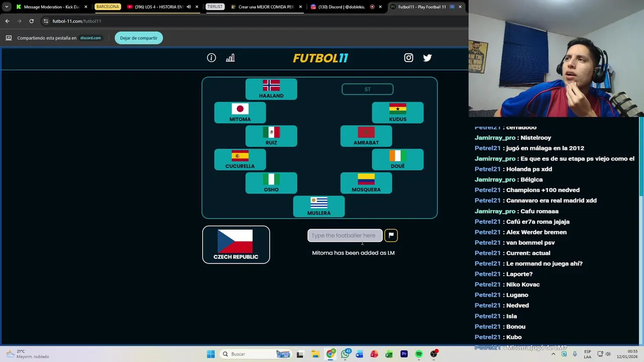Click Dejar de compartir button

click(138, 38)
